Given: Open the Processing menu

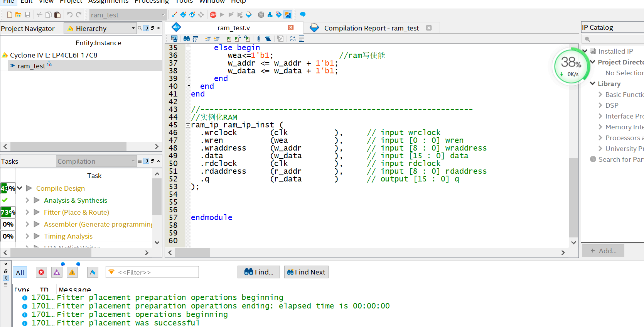Looking at the screenshot, I should (152, 2).
